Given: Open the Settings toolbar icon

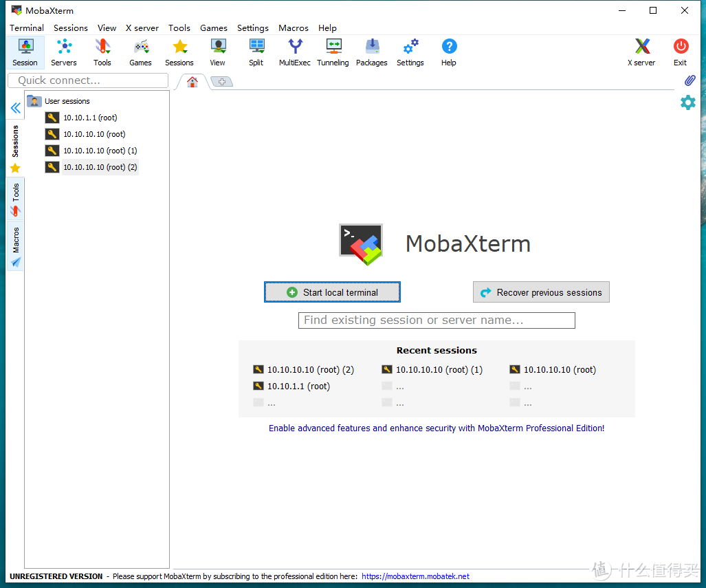Looking at the screenshot, I should point(410,53).
